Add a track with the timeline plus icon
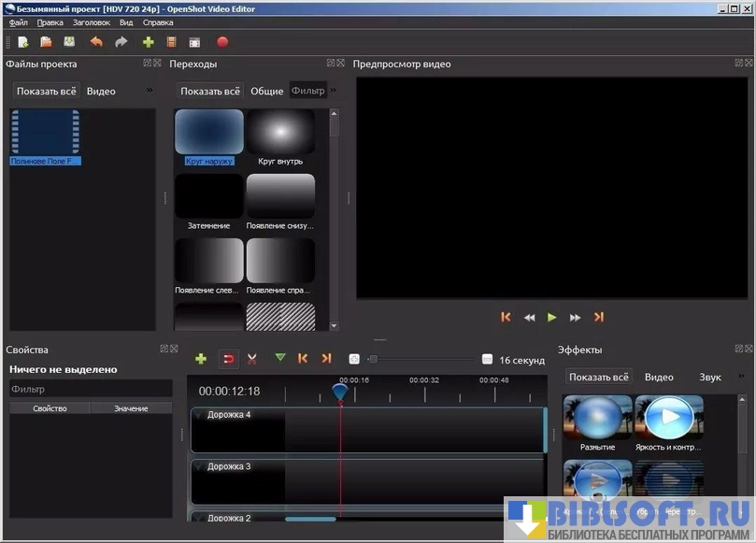756x543 pixels. pos(200,359)
